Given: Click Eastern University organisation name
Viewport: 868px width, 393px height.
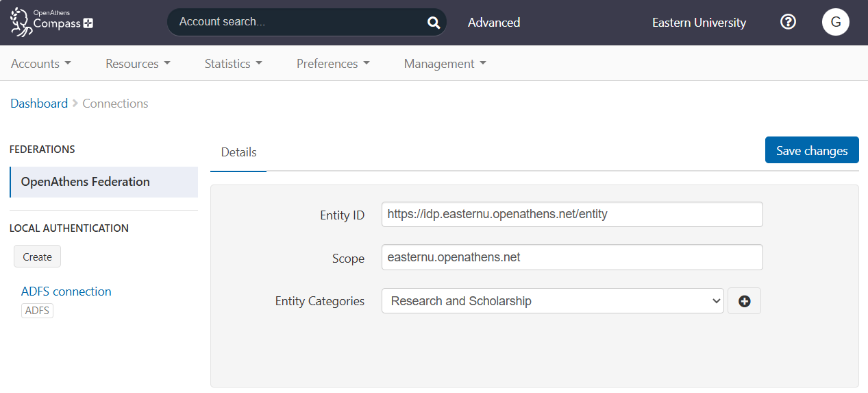Looking at the screenshot, I should tap(699, 23).
